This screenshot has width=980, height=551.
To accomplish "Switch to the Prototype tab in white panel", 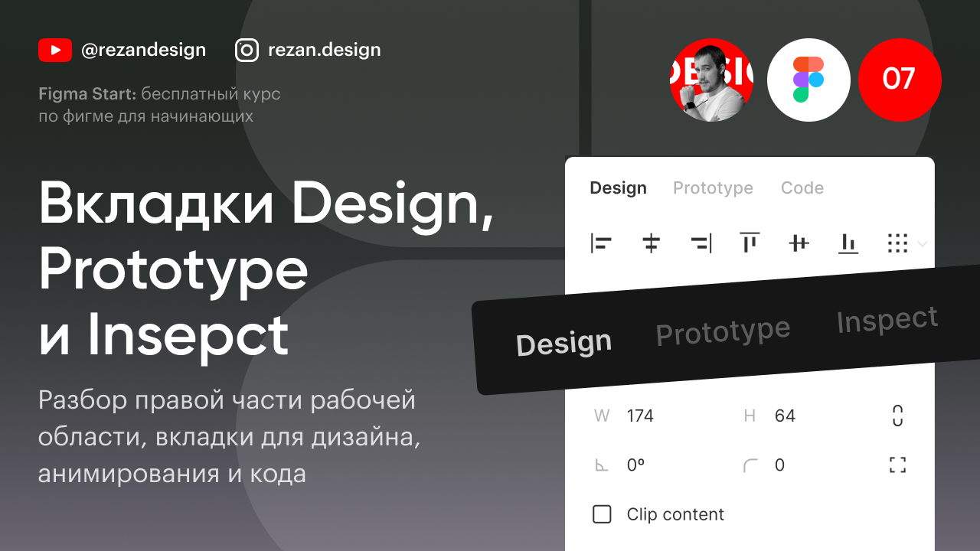I will click(713, 188).
